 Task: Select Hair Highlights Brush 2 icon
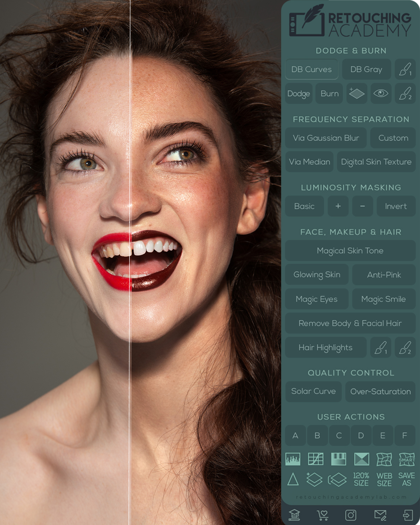click(405, 347)
